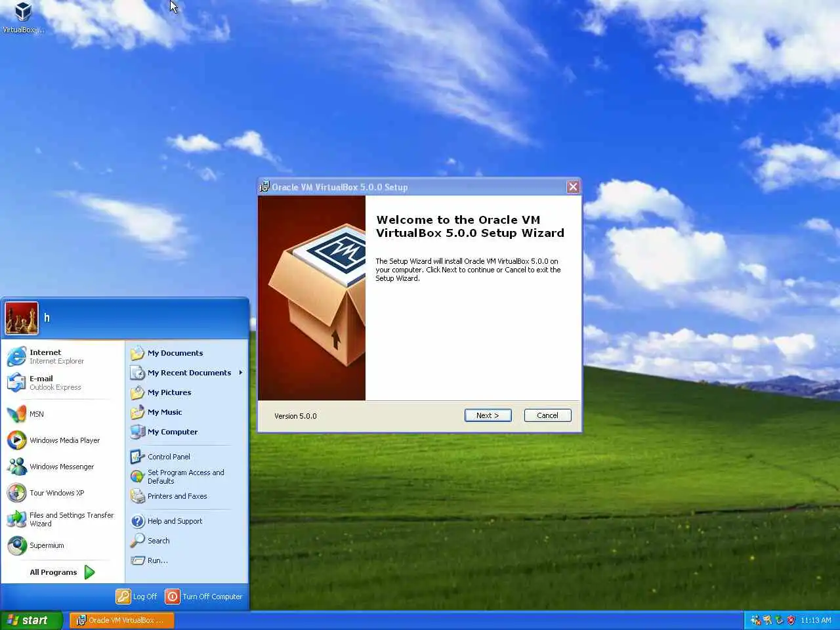Open Search from Start menu

[186, 541]
